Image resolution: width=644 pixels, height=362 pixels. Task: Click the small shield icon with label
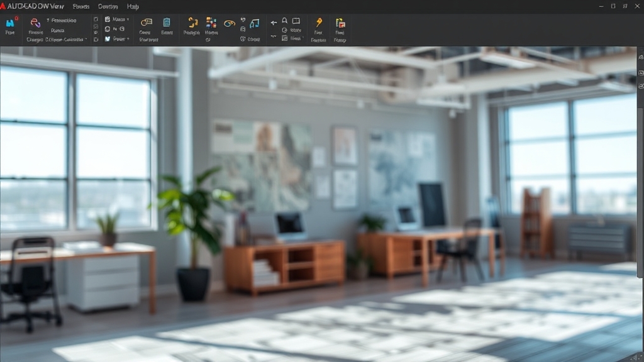[x=243, y=39]
